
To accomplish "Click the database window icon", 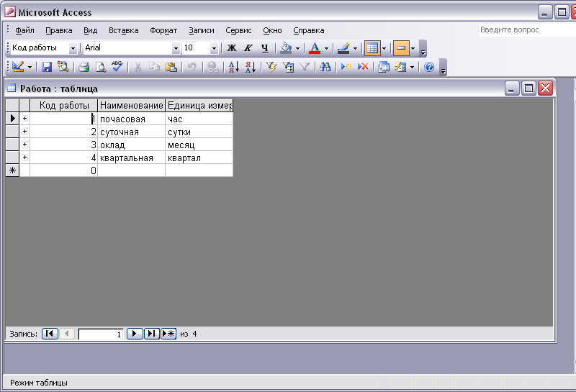I will click(x=384, y=67).
